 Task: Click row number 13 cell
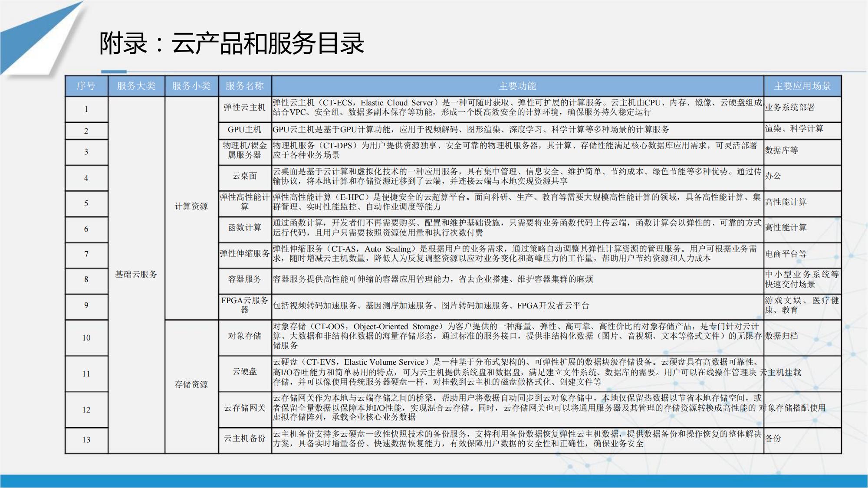coord(86,440)
